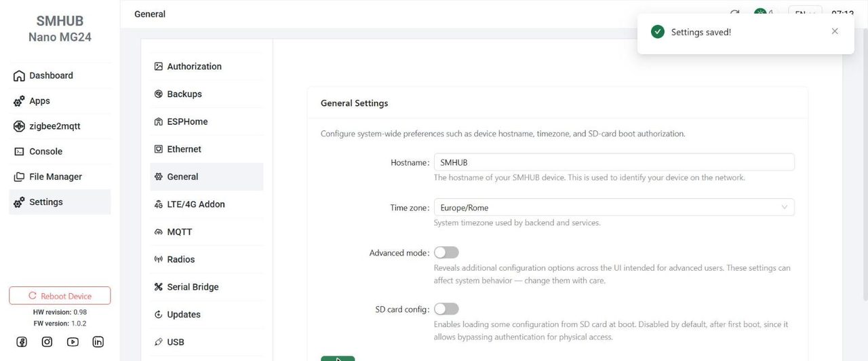This screenshot has height=361, width=868.
Task: Click the FW version: 1.0.2 text
Action: [60, 324]
